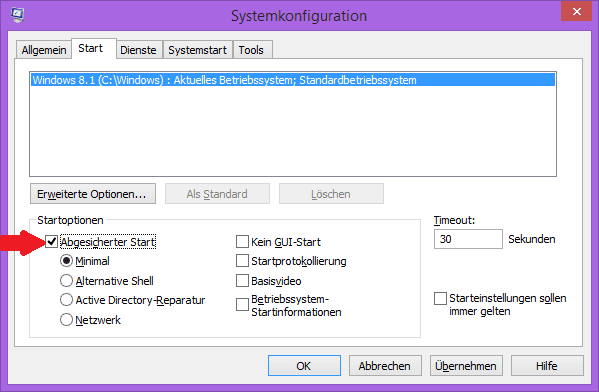Uncheck the Abgesicherter Start checkbox
599x392 pixels.
click(52, 241)
